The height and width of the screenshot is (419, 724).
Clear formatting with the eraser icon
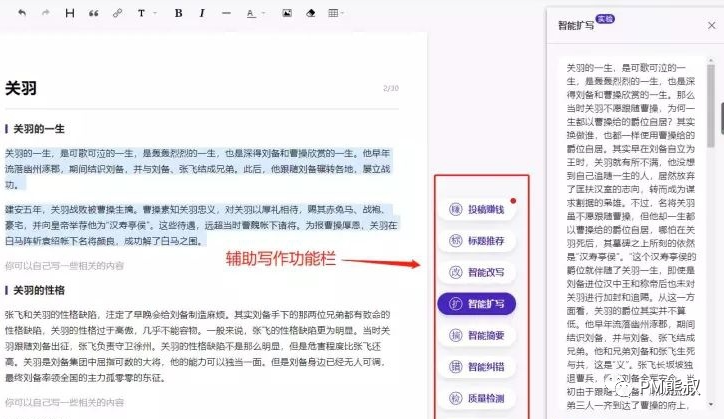coord(311,13)
